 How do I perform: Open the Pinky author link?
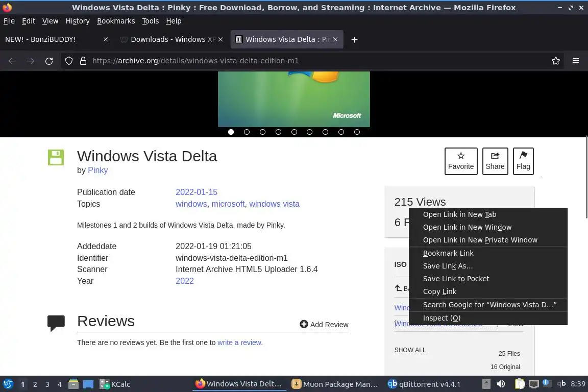point(98,170)
